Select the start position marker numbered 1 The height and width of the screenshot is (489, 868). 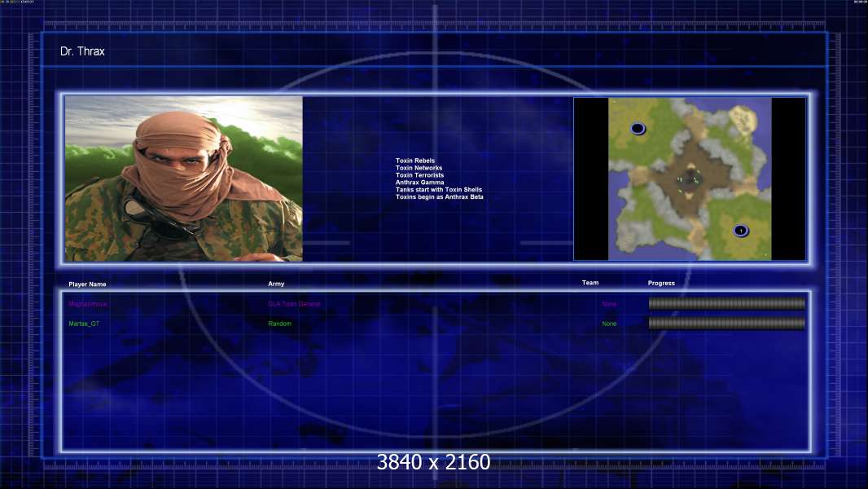[x=741, y=231]
